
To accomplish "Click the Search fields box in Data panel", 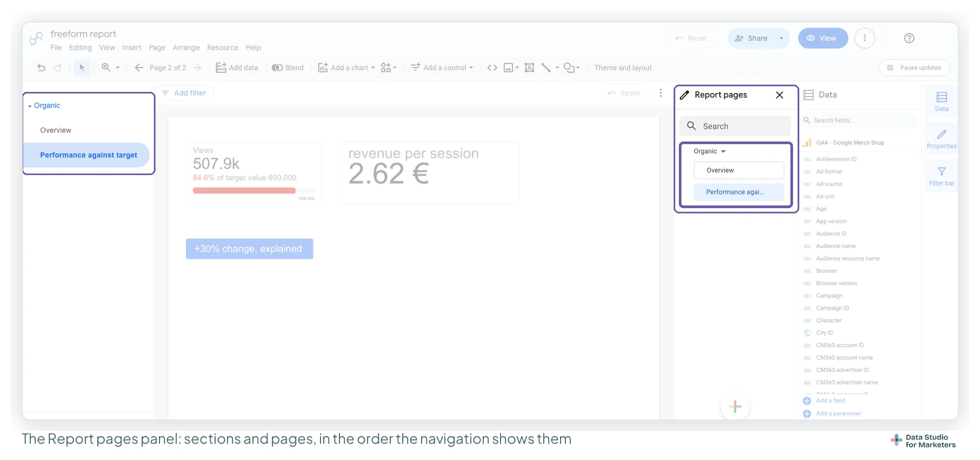I will 861,120.
